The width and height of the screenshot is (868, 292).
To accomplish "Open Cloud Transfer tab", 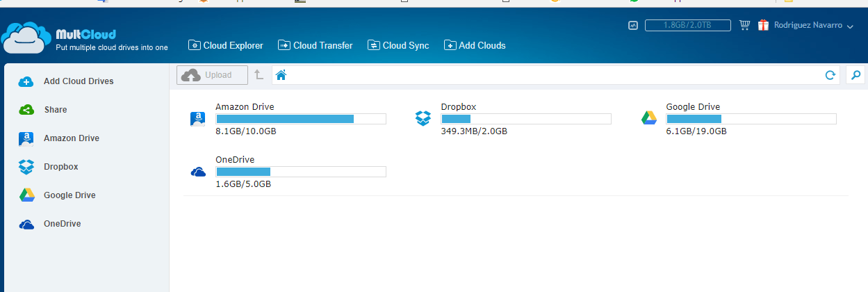I will coord(316,45).
